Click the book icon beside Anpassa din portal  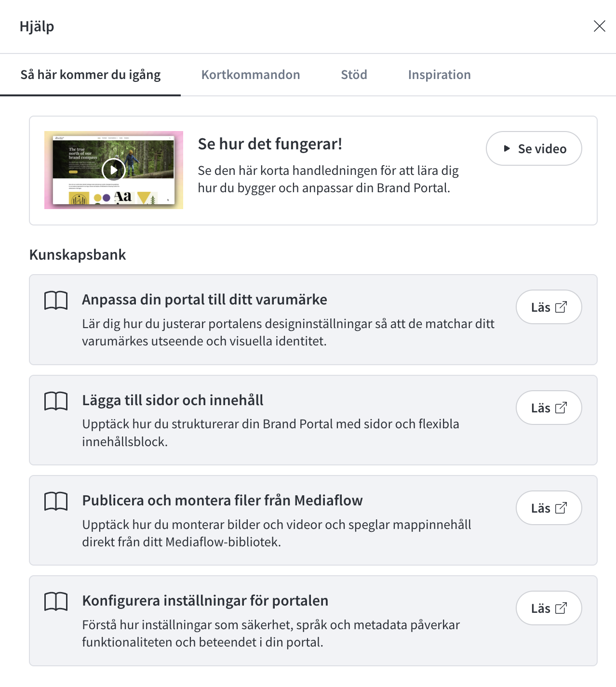click(56, 301)
